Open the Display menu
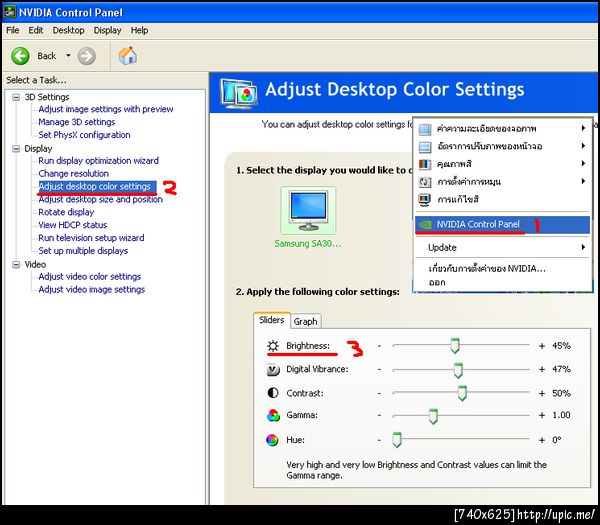The width and height of the screenshot is (600, 525). [x=108, y=30]
